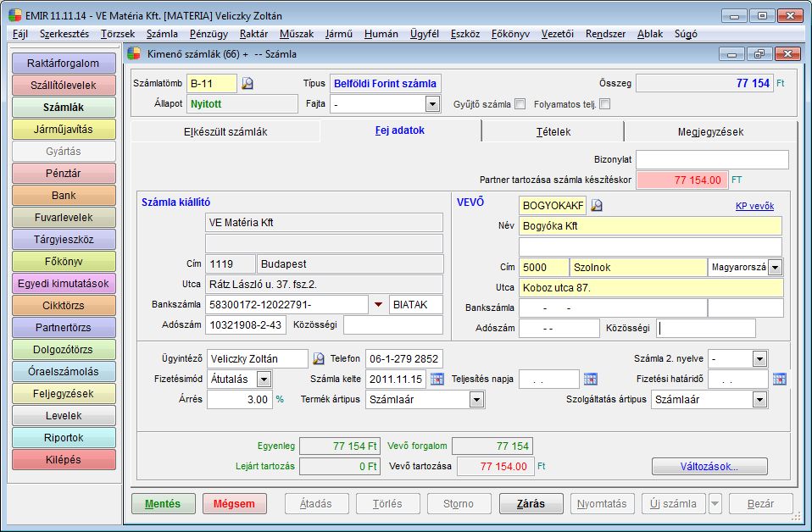Image resolution: width=812 pixels, height=532 pixels.
Task: Open calendar for Számla kelte date
Action: [x=437, y=379]
